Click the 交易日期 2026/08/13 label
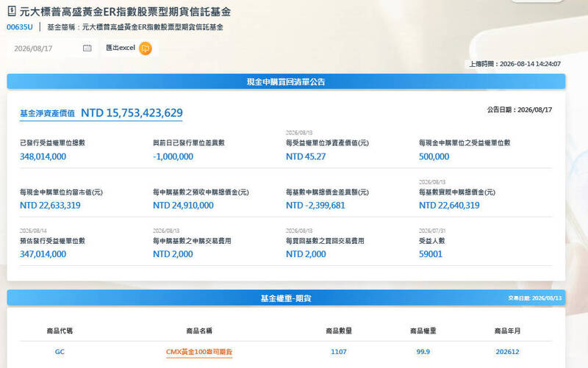The height and width of the screenshot is (368, 588). (x=535, y=298)
